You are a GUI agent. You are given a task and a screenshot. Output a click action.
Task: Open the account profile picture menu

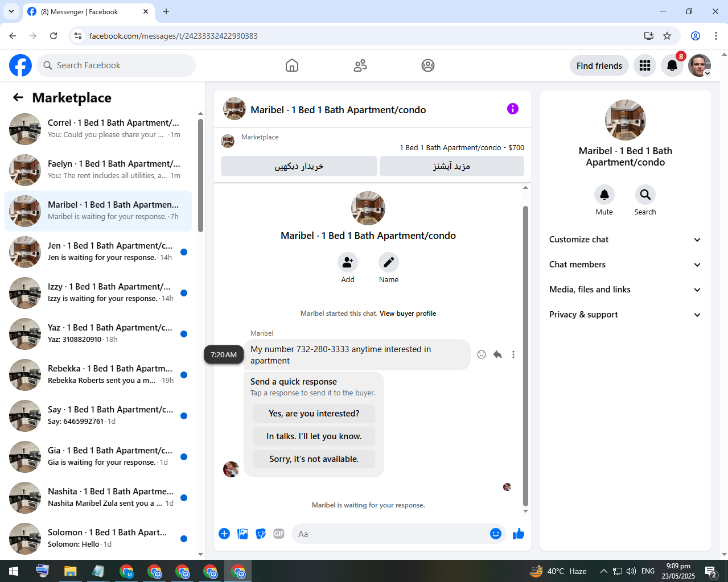click(x=700, y=65)
